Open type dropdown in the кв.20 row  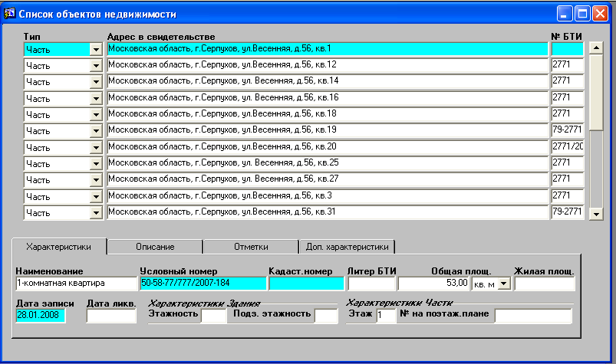(x=96, y=147)
